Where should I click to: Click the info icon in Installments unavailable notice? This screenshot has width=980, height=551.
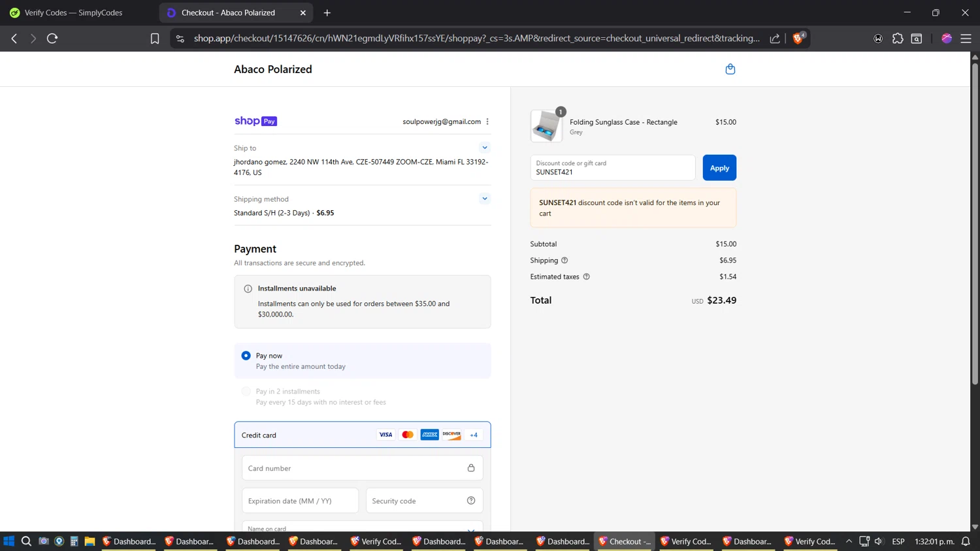(x=248, y=289)
